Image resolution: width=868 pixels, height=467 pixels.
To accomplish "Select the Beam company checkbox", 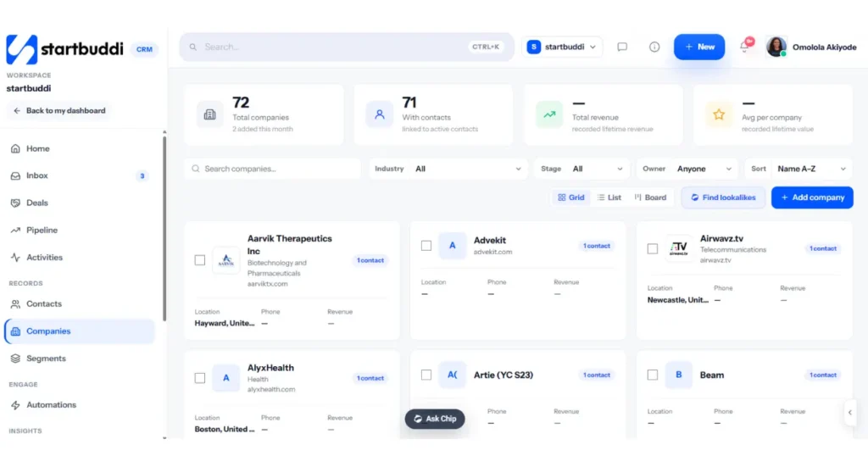I will (x=653, y=375).
